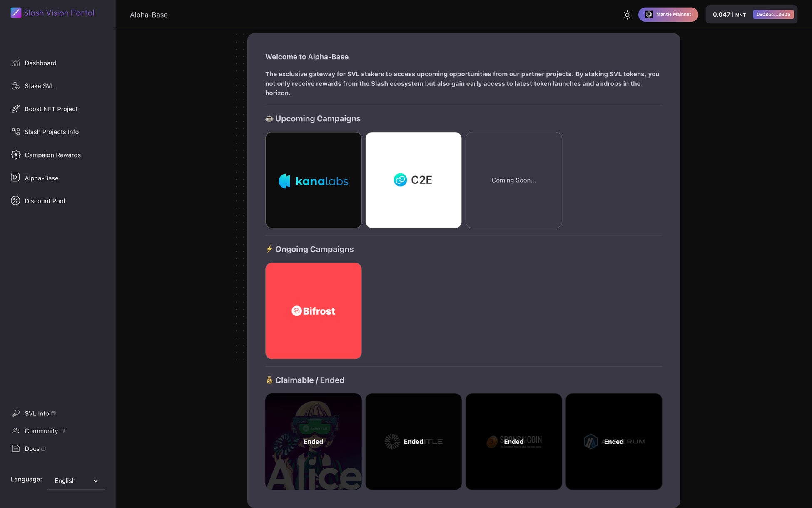Open the SVL Info external link
Screen dimensions: 812x508
click(37, 413)
